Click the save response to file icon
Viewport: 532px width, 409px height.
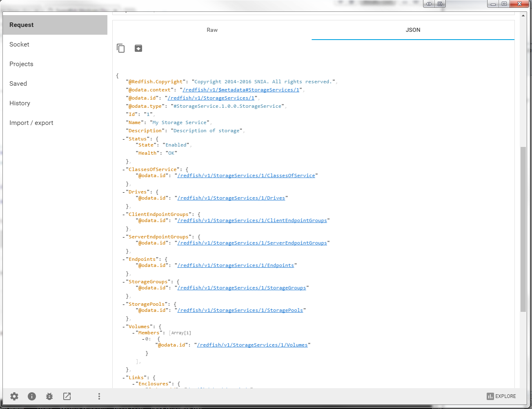(x=138, y=48)
